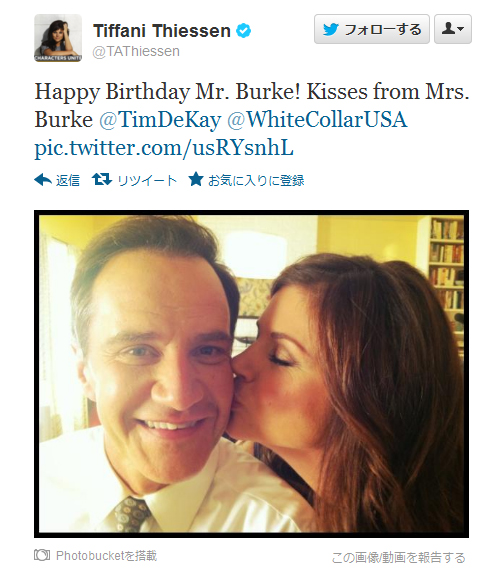Open the pic.twitter.com/usRYsnhL link
Viewport: 490px width, 574px height.
(x=164, y=148)
